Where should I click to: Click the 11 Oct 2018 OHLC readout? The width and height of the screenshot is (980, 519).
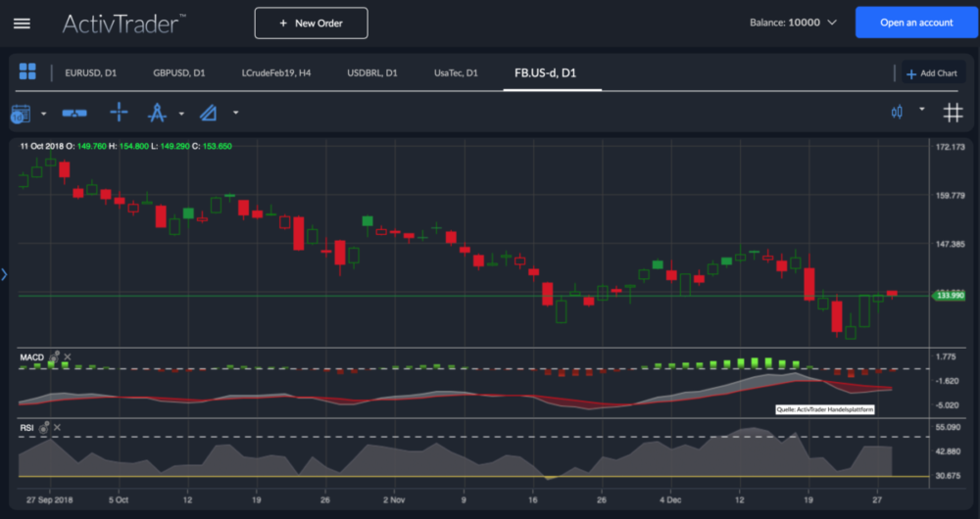tap(125, 146)
